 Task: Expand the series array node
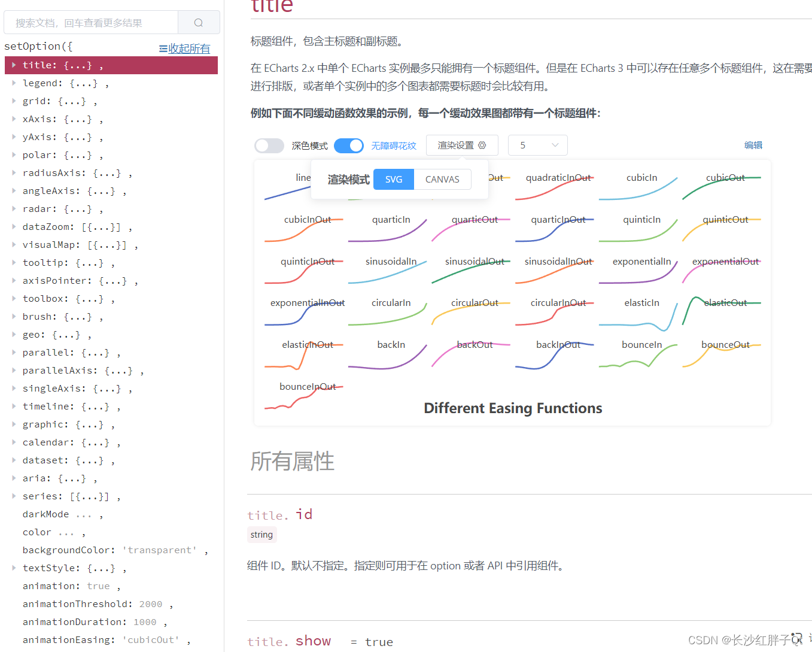click(x=14, y=496)
